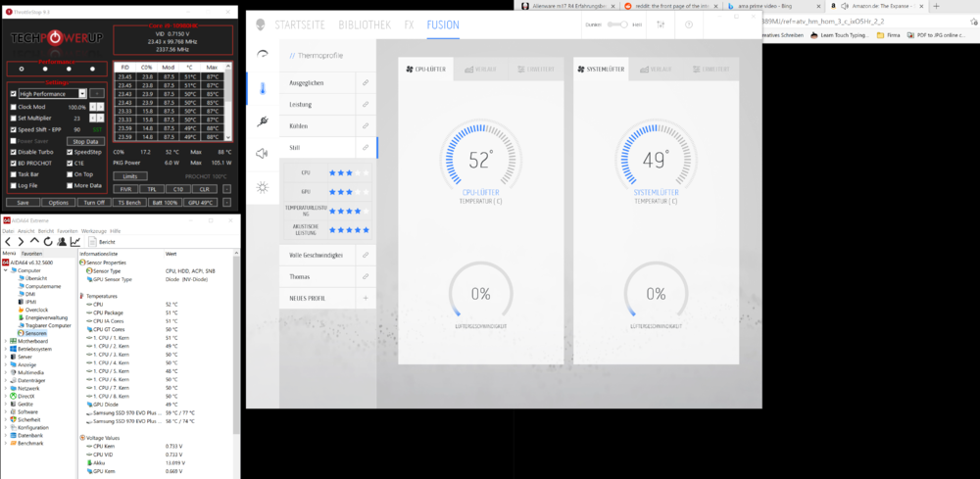Open the High Performance profile dropdown
This screenshot has height=479, width=980.
pos(82,93)
